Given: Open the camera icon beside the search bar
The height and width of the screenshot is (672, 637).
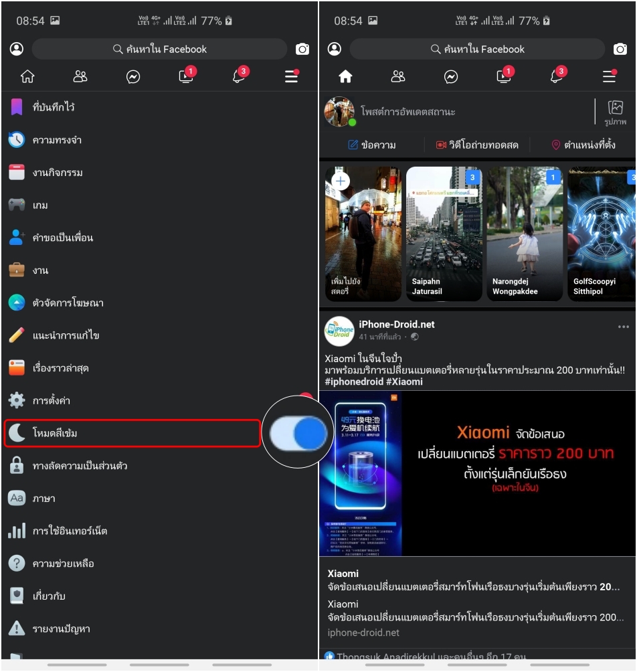Looking at the screenshot, I should 302,48.
